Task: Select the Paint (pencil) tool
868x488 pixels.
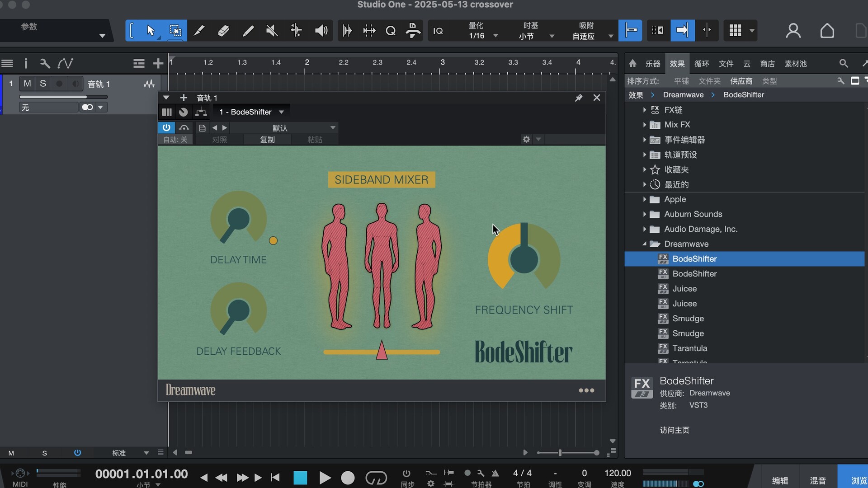Action: (248, 31)
